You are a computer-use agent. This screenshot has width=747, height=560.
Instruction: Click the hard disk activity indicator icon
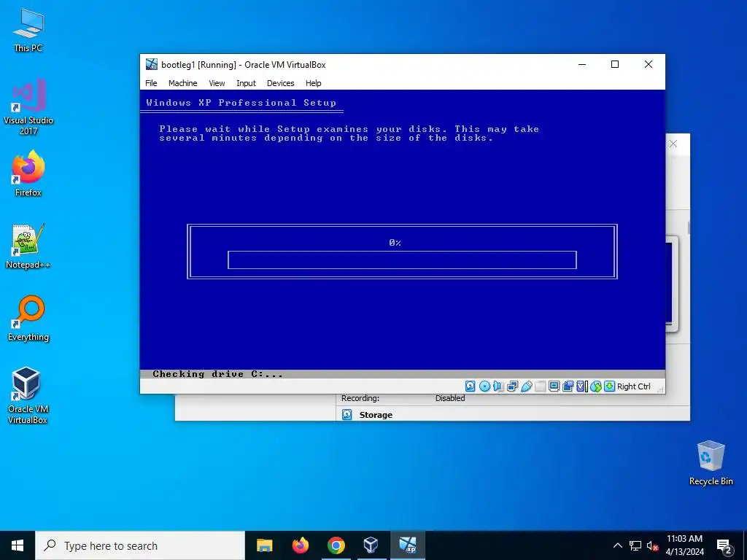471,386
